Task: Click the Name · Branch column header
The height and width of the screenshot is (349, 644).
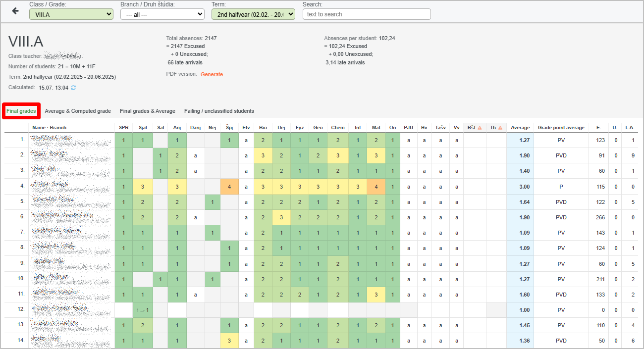Action: pos(50,128)
